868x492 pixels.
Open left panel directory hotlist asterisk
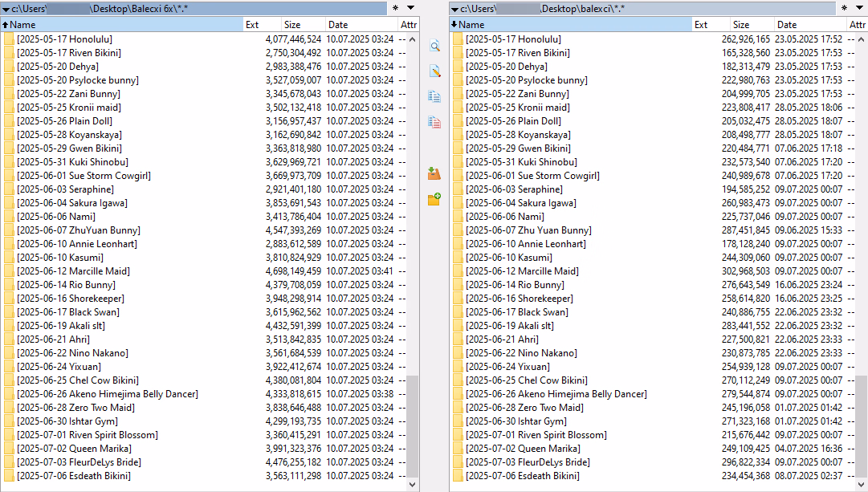point(394,8)
